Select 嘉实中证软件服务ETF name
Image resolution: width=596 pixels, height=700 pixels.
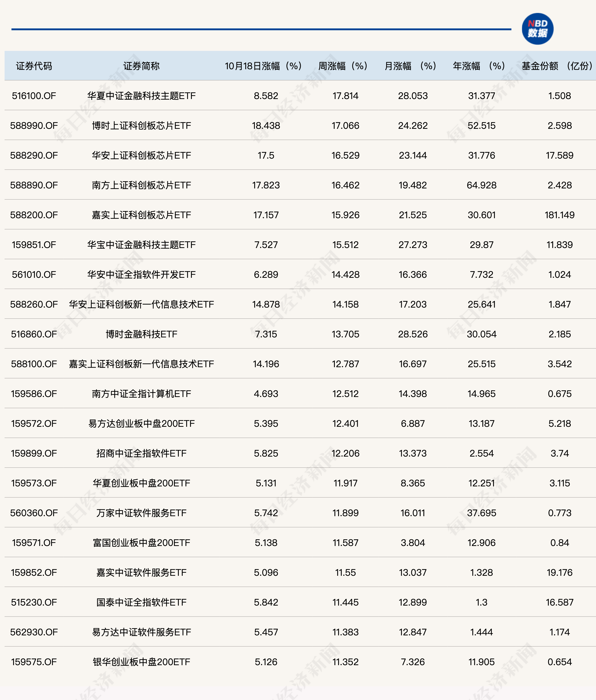click(141, 572)
